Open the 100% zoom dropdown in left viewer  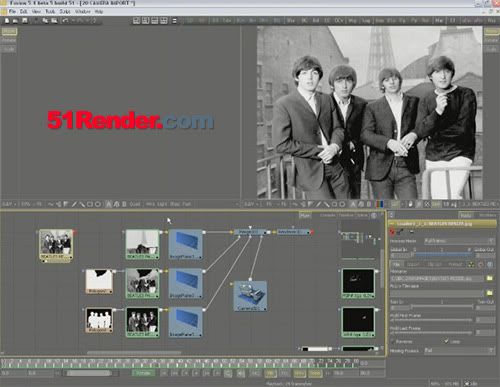click(27, 204)
